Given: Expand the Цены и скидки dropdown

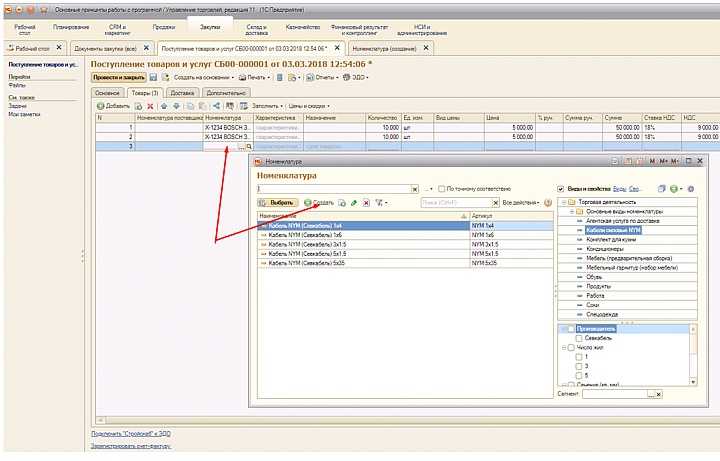Looking at the screenshot, I should [x=309, y=106].
